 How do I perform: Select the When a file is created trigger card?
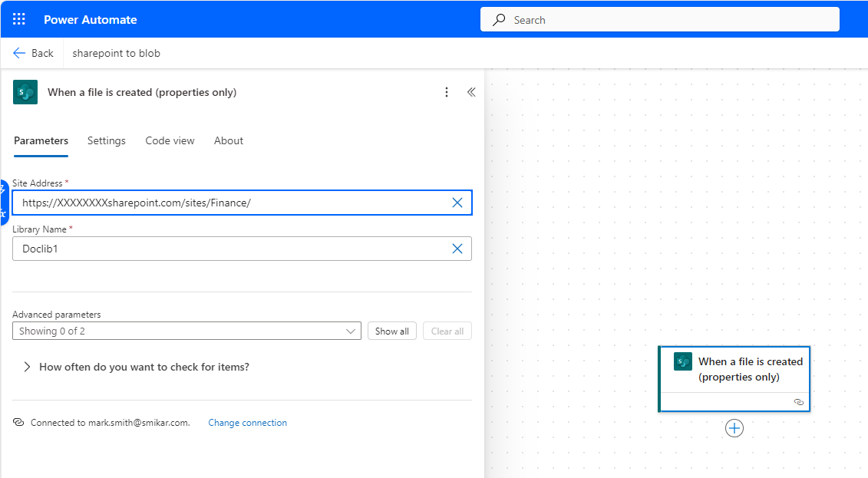[x=734, y=379]
